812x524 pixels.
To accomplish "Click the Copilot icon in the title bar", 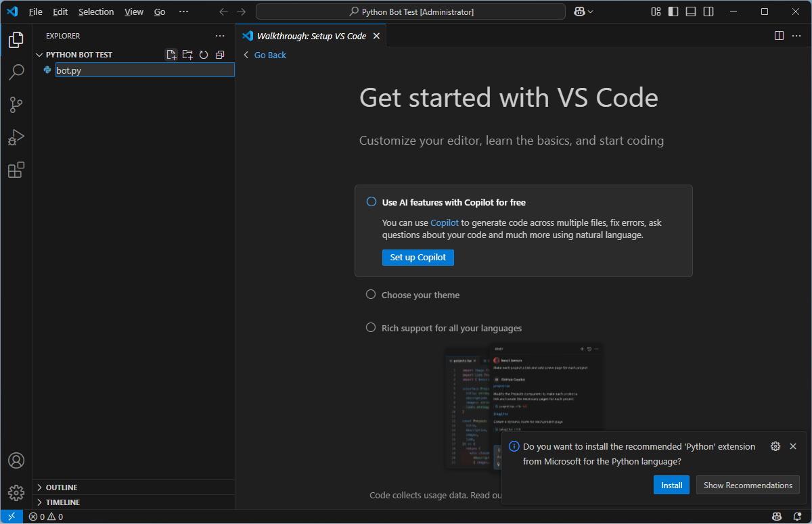I will [x=579, y=11].
